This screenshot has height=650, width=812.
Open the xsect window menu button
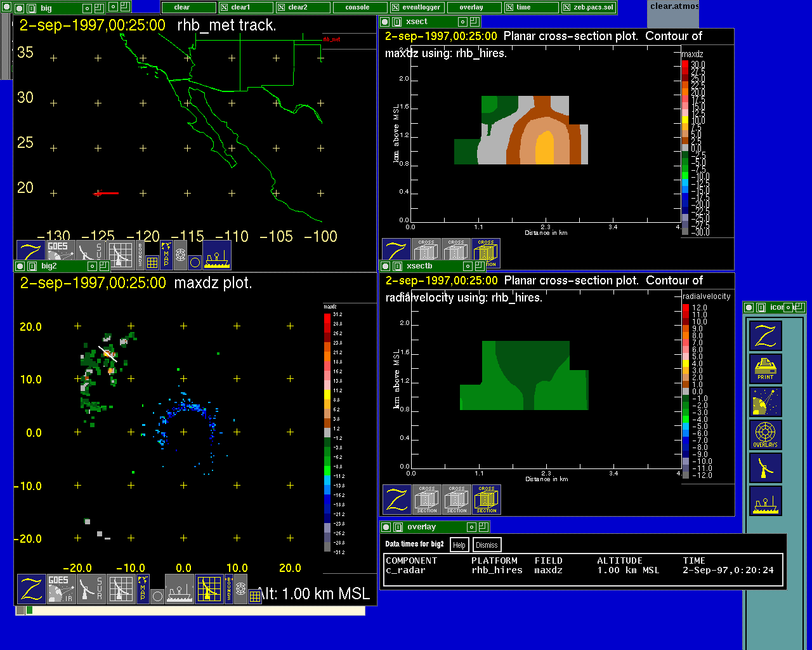click(x=397, y=22)
